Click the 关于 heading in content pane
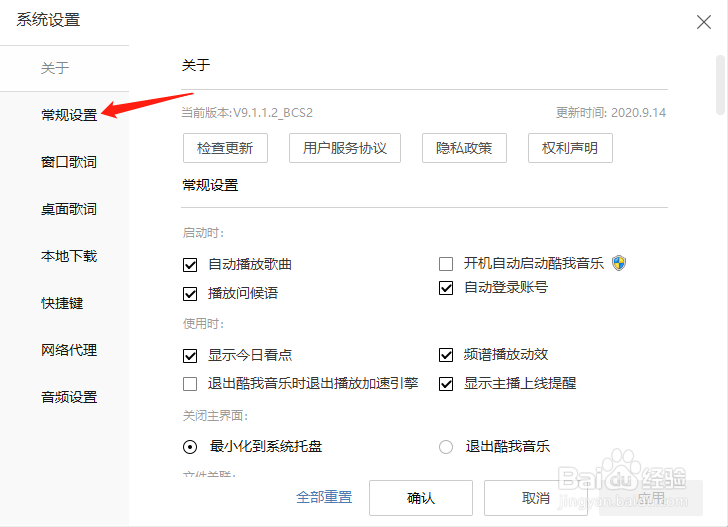The width and height of the screenshot is (728, 527). coord(196,65)
